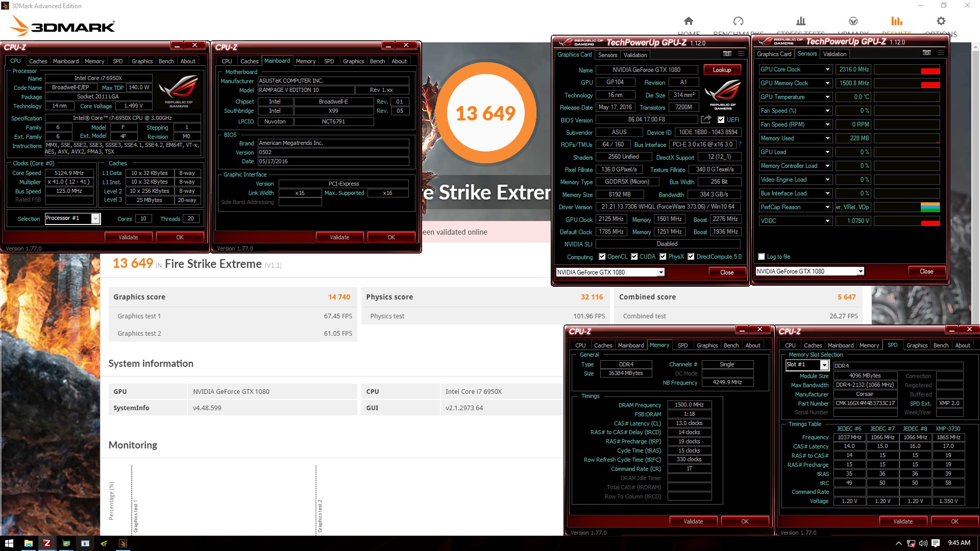The width and height of the screenshot is (980, 551).
Task: Click OK in the CPU-Z Mainboard window
Action: pos(391,237)
